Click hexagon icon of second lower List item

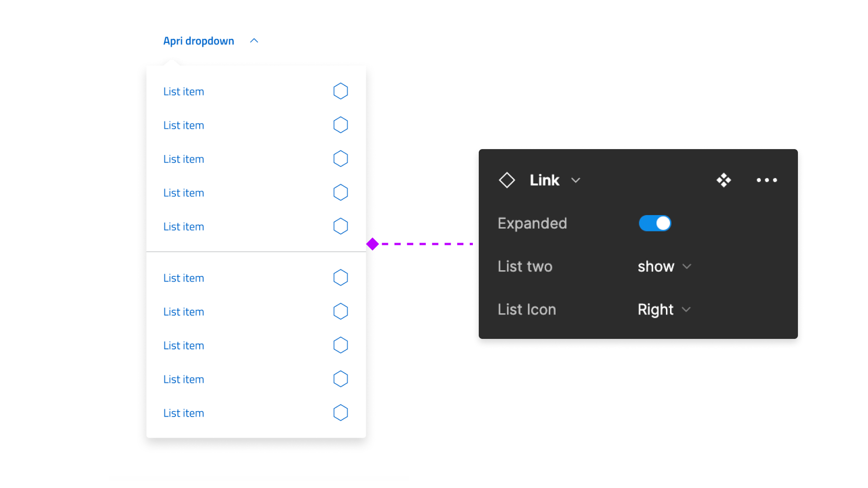tap(340, 311)
